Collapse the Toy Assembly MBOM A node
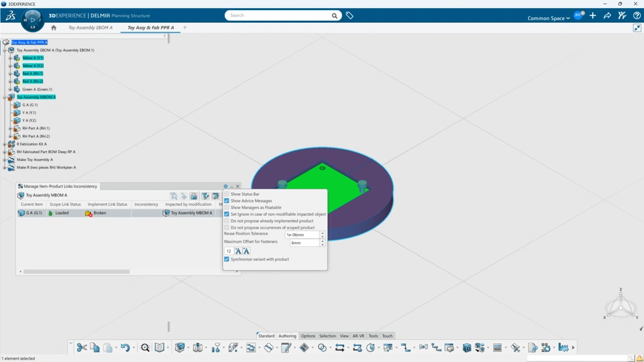Screen dimensions: 644x362 pyautogui.click(x=5, y=97)
